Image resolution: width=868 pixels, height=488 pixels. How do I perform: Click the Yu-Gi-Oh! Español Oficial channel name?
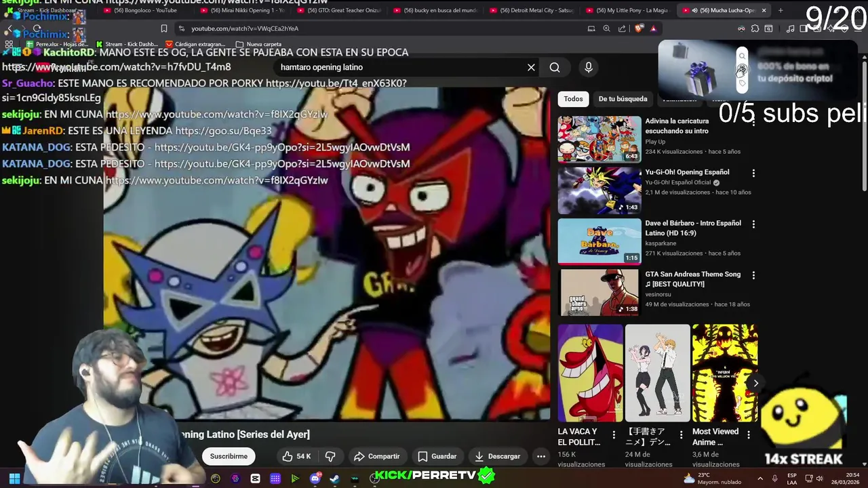point(678,182)
